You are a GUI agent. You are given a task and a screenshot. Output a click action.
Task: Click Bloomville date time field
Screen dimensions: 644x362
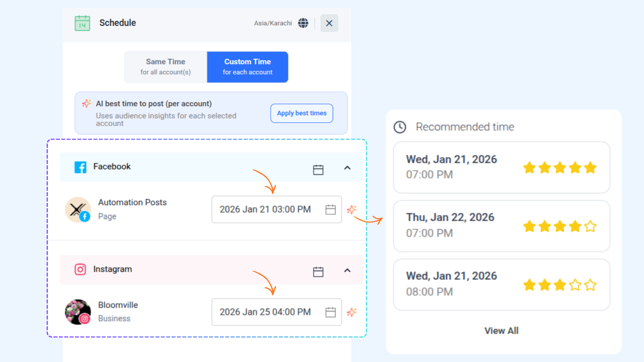point(265,312)
